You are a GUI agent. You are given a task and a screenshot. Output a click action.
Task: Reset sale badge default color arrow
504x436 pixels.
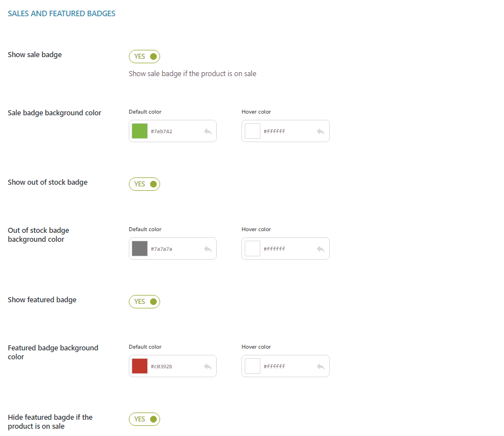click(208, 132)
